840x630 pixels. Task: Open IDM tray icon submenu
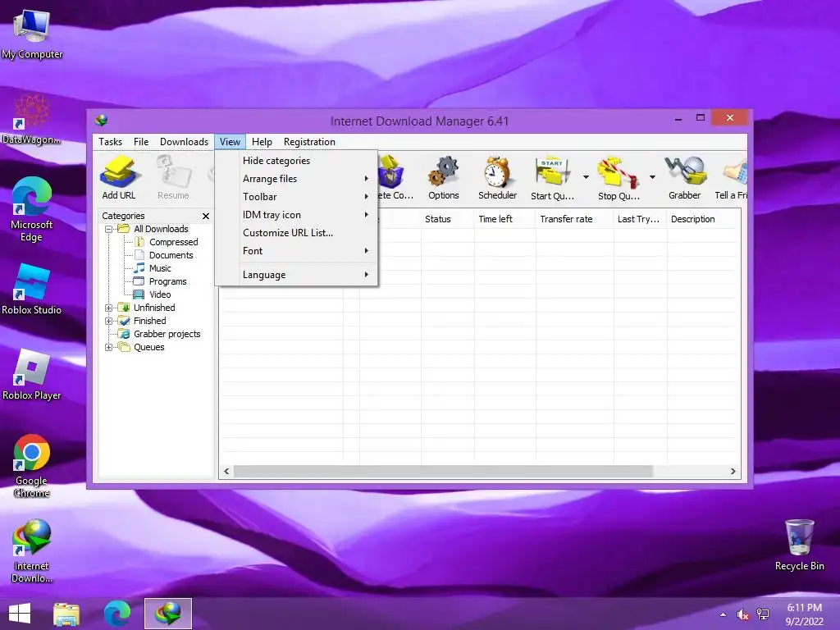[296, 215]
